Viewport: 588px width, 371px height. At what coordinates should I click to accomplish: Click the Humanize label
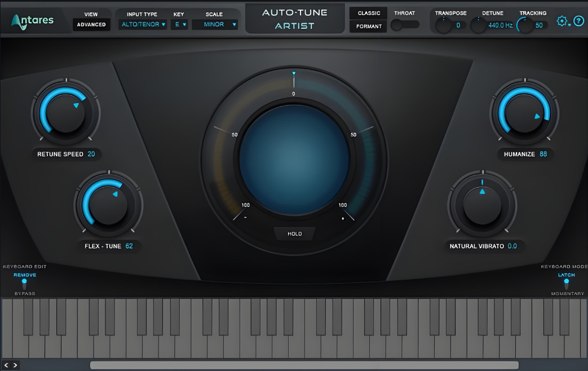(519, 154)
